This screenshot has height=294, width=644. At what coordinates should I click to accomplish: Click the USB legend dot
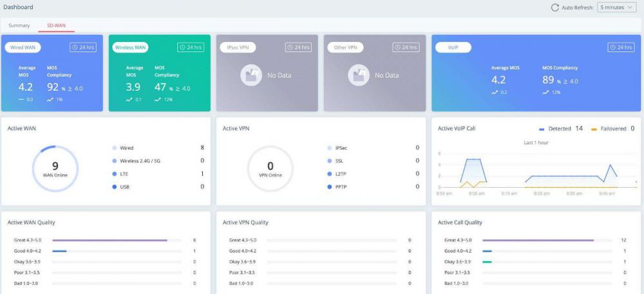click(x=114, y=187)
